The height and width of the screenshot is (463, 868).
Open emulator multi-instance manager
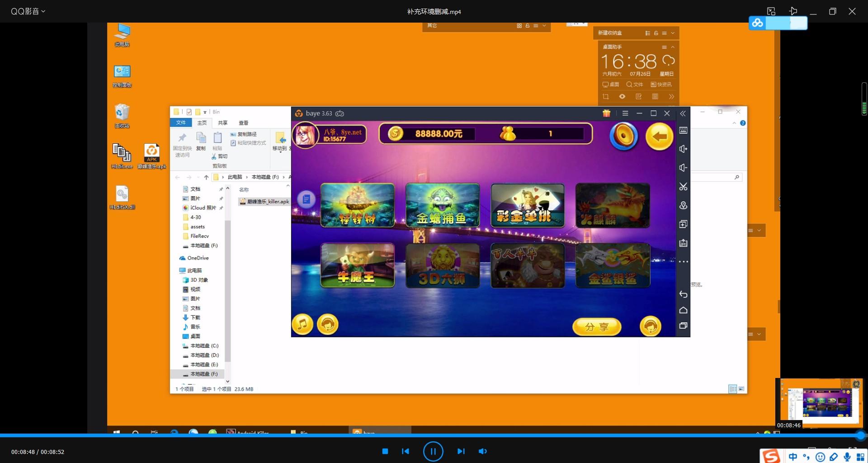click(683, 224)
